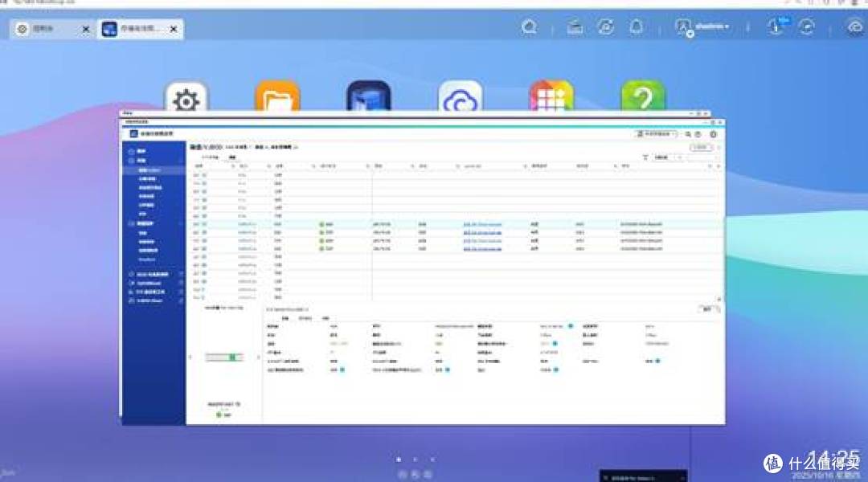Open the settings gear in Storage window header
The height and width of the screenshot is (482, 868).
713,134
